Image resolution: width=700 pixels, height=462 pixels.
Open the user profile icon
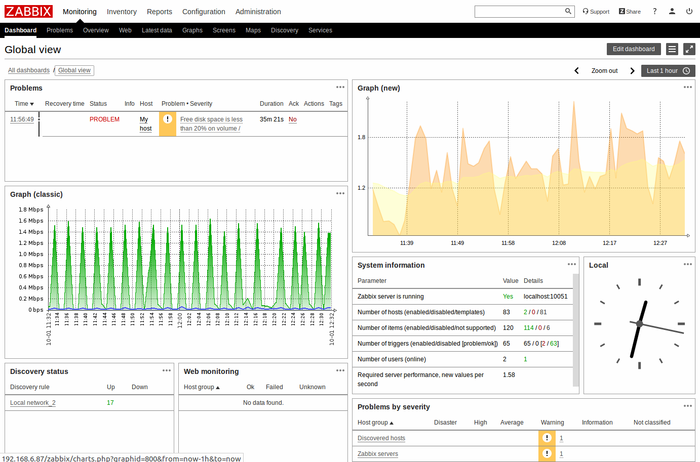(672, 12)
